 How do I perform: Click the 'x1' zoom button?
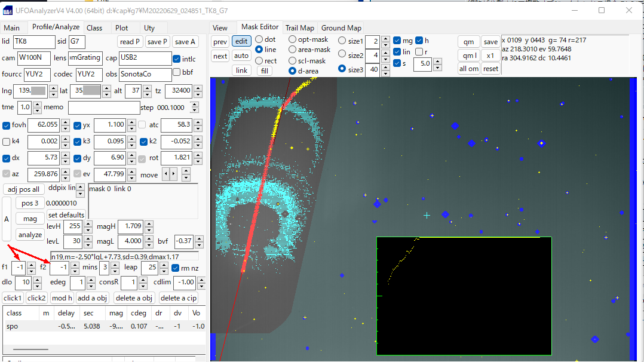490,56
